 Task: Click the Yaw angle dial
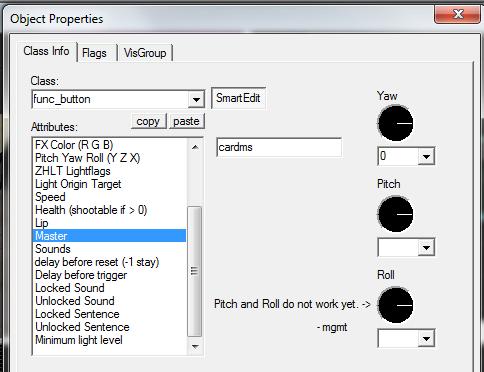pos(395,123)
